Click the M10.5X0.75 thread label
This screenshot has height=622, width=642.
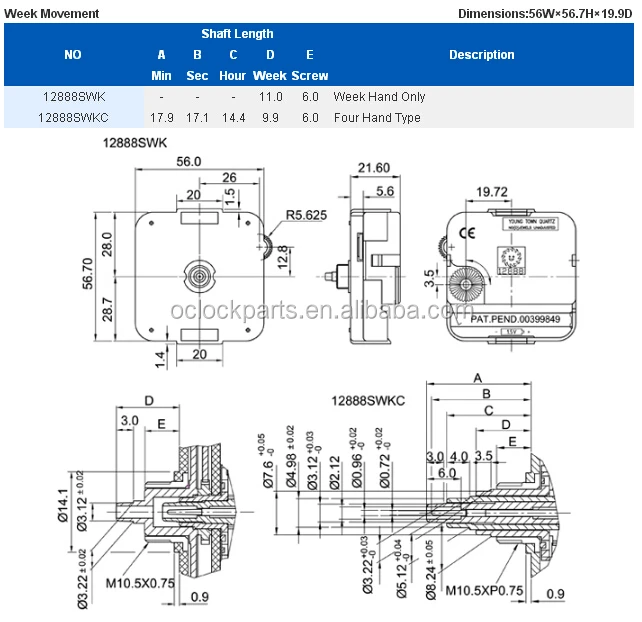[x=140, y=583]
